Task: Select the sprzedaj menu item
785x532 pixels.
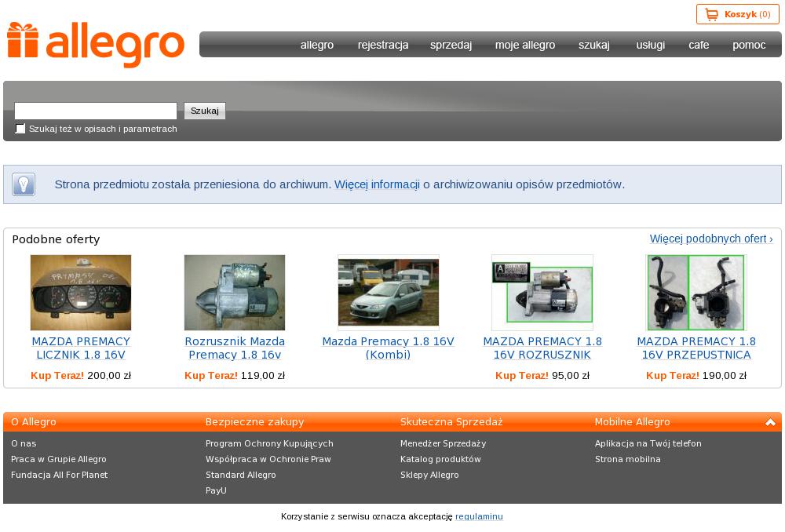Action: click(451, 45)
